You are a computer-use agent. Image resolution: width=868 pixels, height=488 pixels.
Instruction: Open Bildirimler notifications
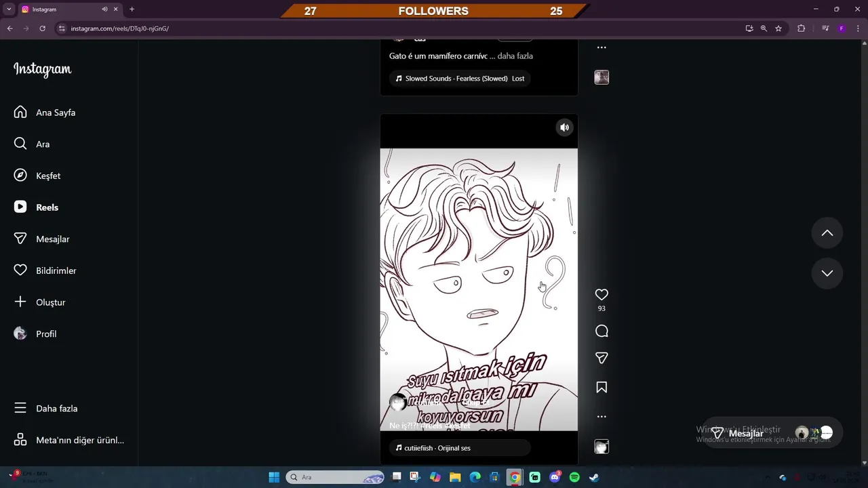45,270
